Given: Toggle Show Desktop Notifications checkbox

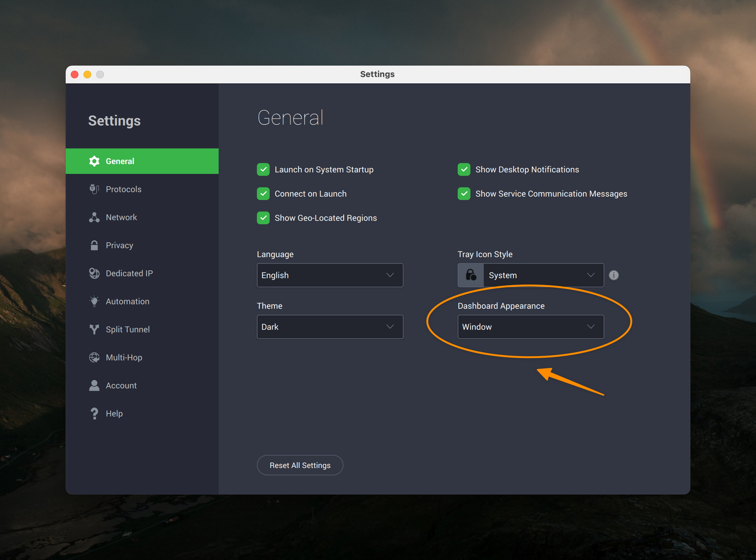Looking at the screenshot, I should pyautogui.click(x=464, y=170).
